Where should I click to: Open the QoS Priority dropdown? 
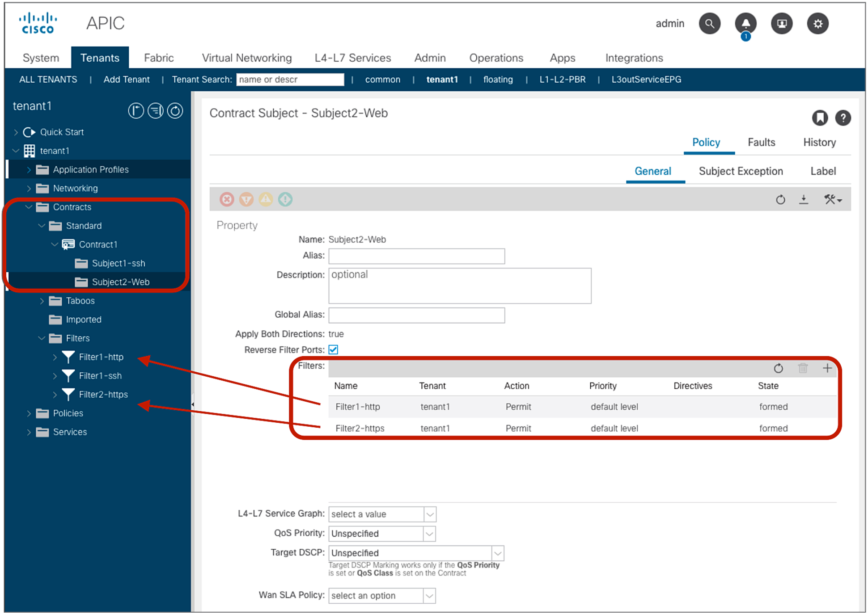click(x=428, y=533)
